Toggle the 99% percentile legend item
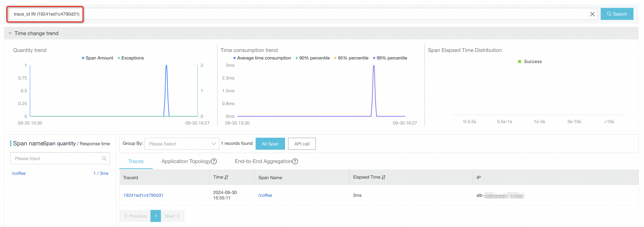 (390, 58)
